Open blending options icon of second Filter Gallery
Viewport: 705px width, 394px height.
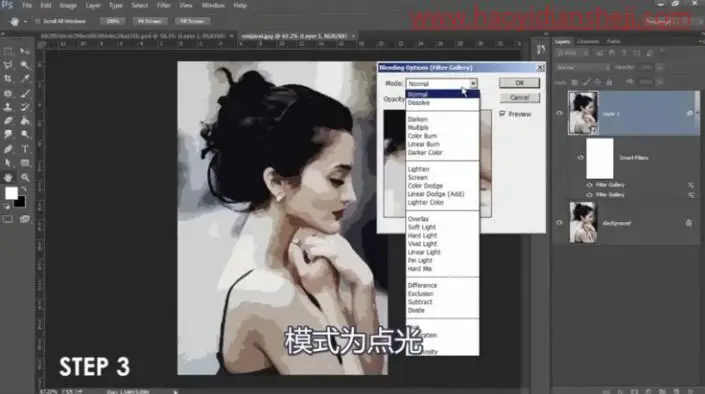[x=691, y=195]
